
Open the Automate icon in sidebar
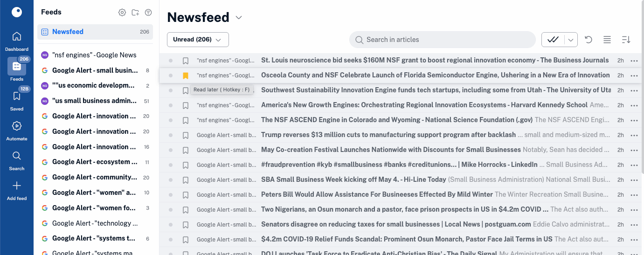(x=17, y=126)
